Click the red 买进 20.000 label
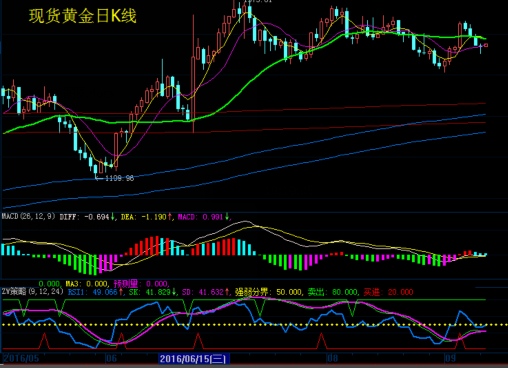 tap(388, 292)
